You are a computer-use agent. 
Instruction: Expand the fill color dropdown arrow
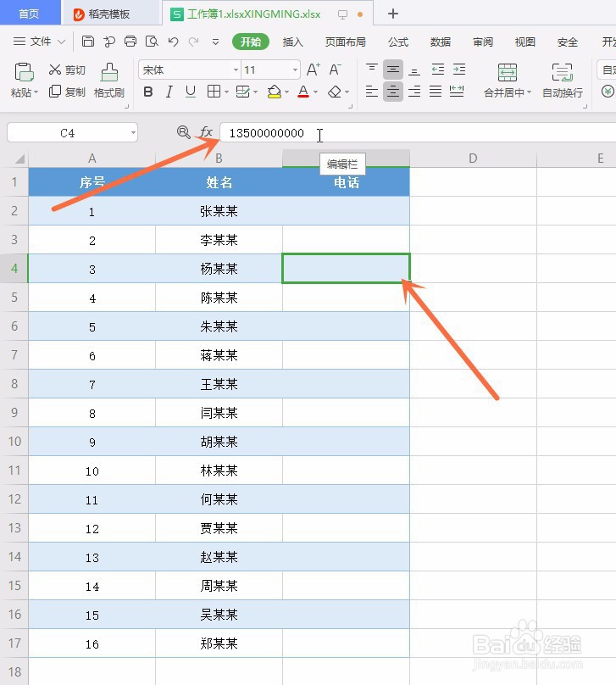[286, 92]
